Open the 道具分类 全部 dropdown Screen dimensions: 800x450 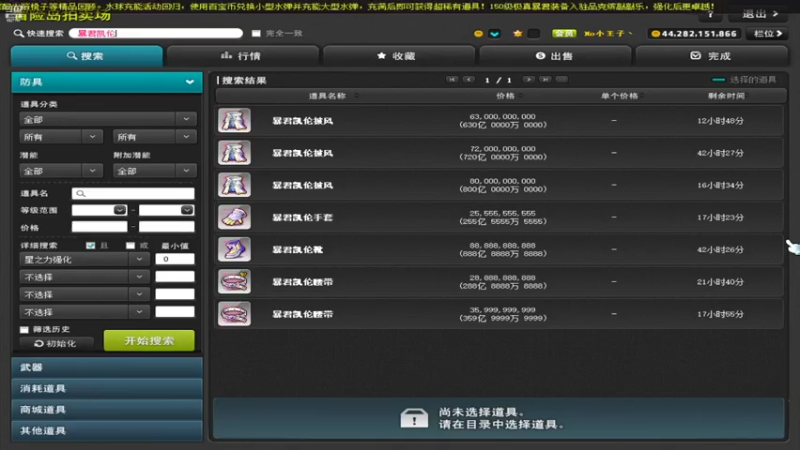tap(108, 119)
